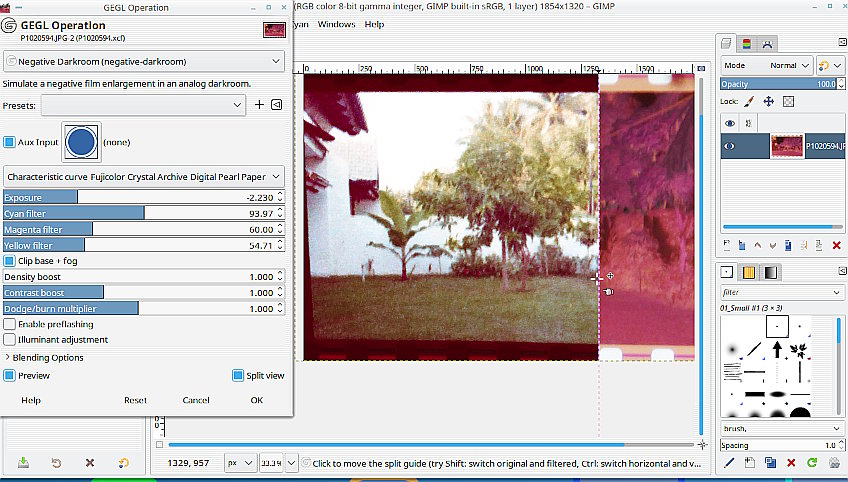Click the Help button in GEGL dialog
The image size is (848, 482).
(x=31, y=400)
